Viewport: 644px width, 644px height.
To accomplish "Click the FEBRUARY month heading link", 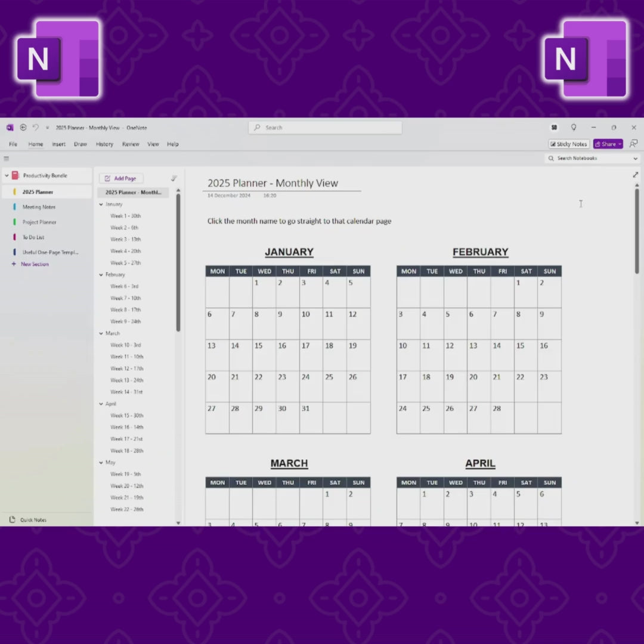I will pos(480,252).
